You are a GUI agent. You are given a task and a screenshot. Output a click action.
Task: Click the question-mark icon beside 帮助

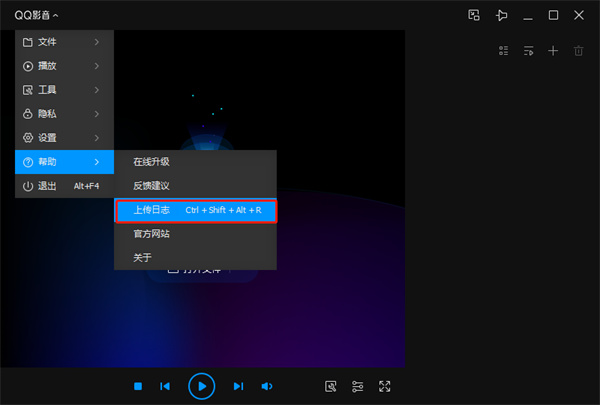pos(28,162)
